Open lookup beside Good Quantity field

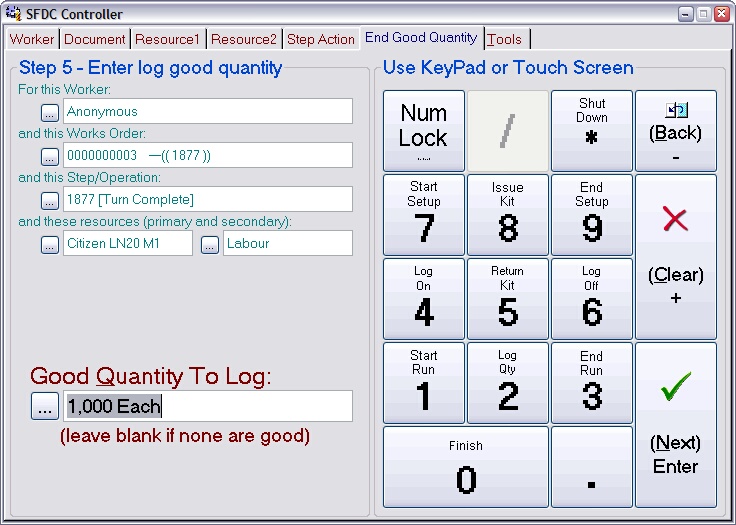click(45, 406)
